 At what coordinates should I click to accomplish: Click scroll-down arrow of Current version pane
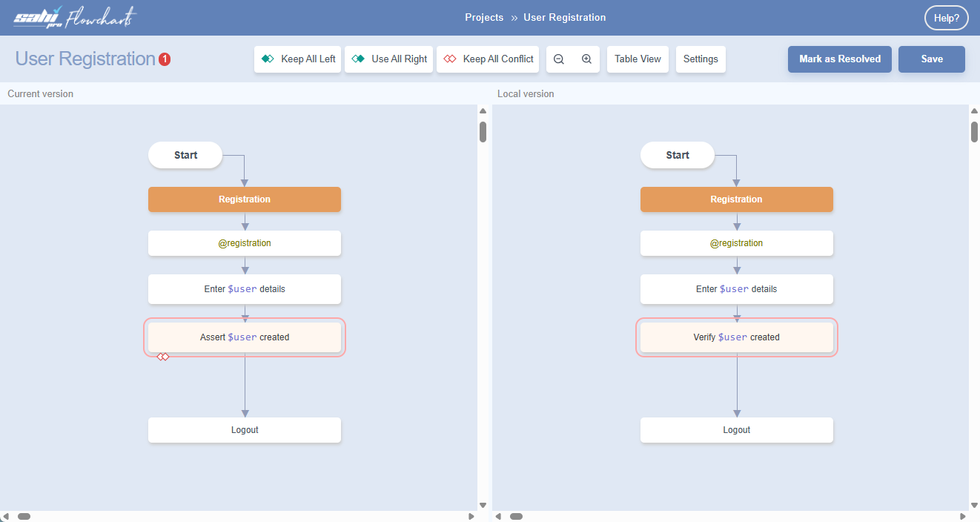483,505
